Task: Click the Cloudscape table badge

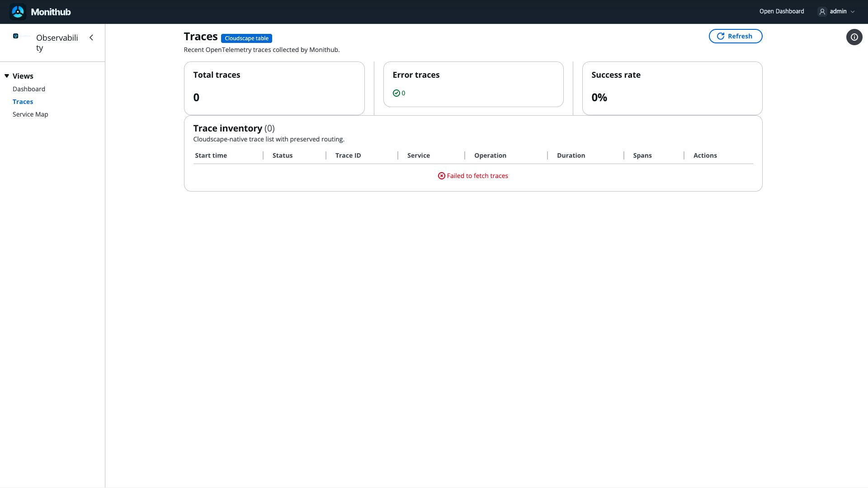Action: pyautogui.click(x=246, y=38)
